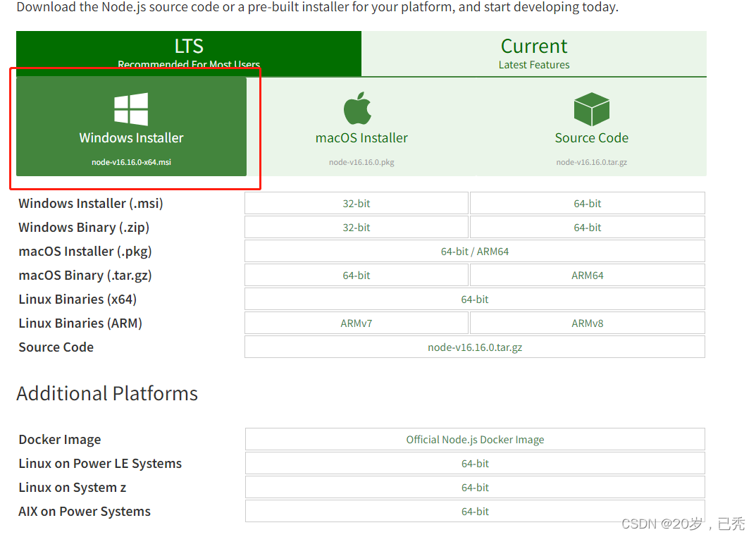Click the 'Windows Installer (.msi)' row label
756x537 pixels.
point(91,204)
